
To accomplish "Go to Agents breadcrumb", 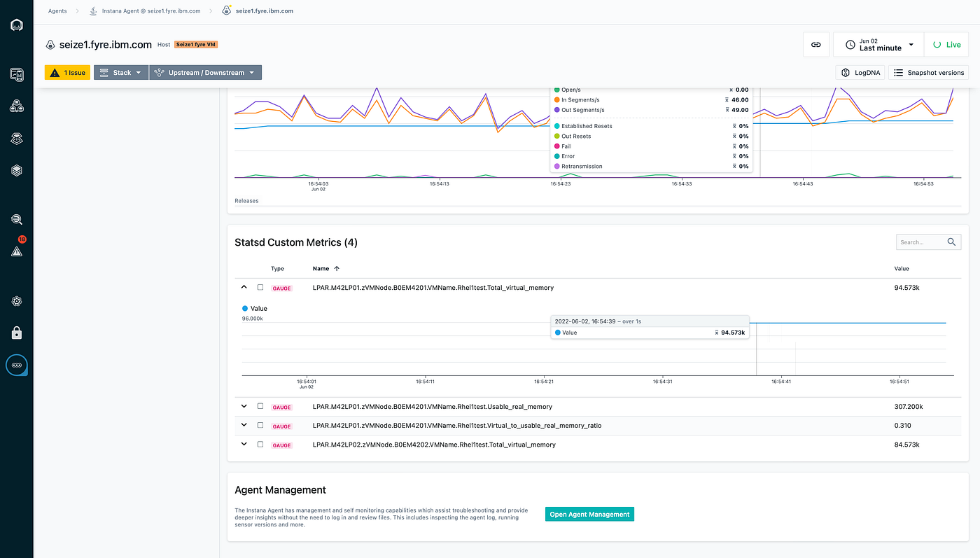I will pos(57,11).
